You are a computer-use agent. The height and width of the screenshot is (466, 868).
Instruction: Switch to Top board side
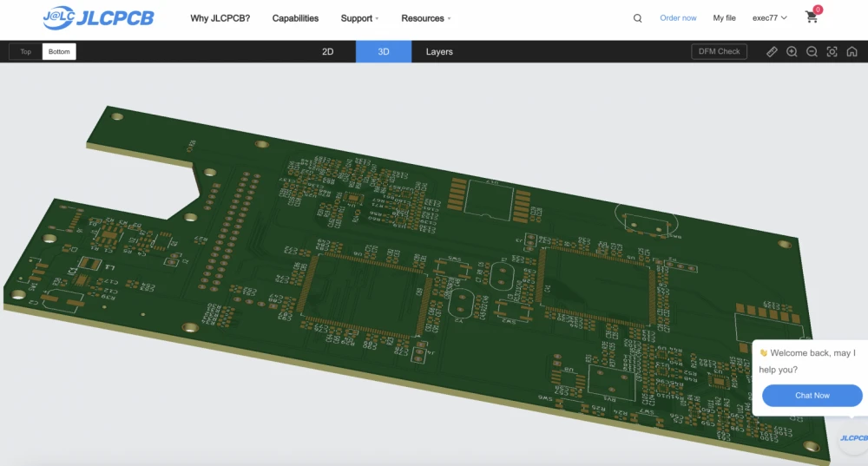coord(26,52)
